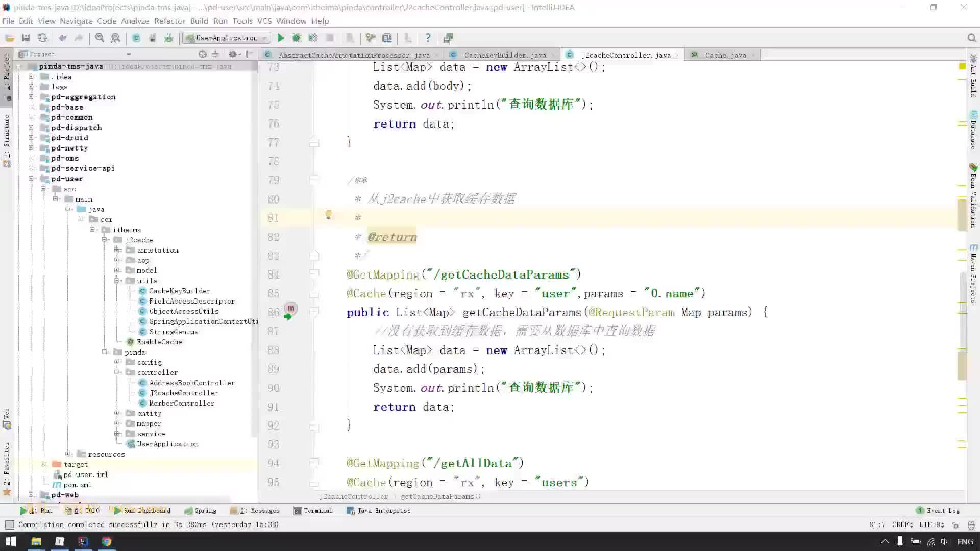This screenshot has width=980, height=551.
Task: Open the File menu
Action: pos(8,21)
